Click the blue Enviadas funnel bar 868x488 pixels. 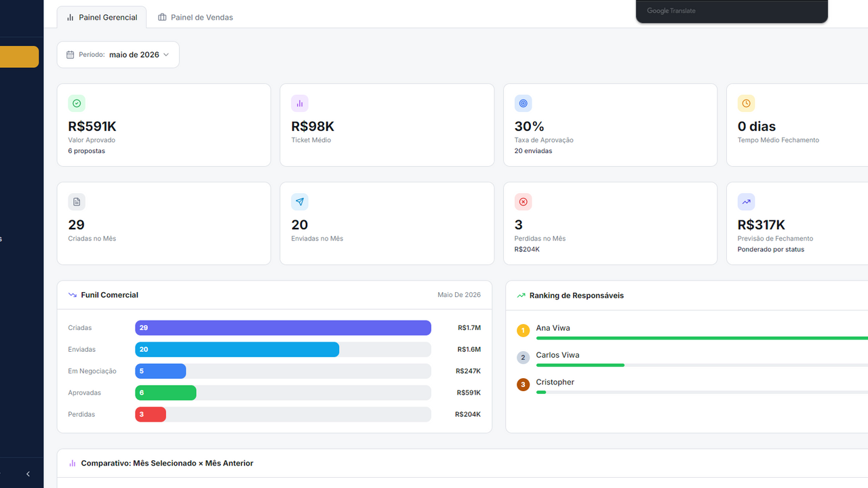(237, 350)
